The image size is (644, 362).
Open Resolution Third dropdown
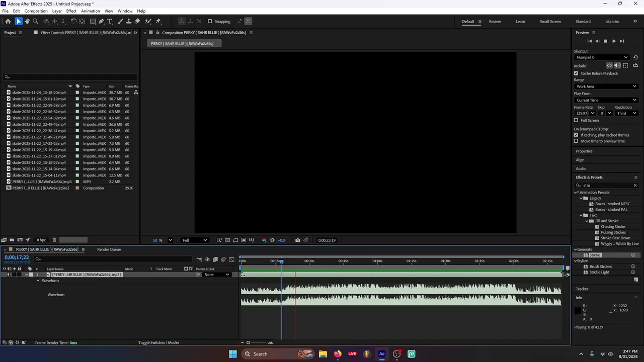626,113
